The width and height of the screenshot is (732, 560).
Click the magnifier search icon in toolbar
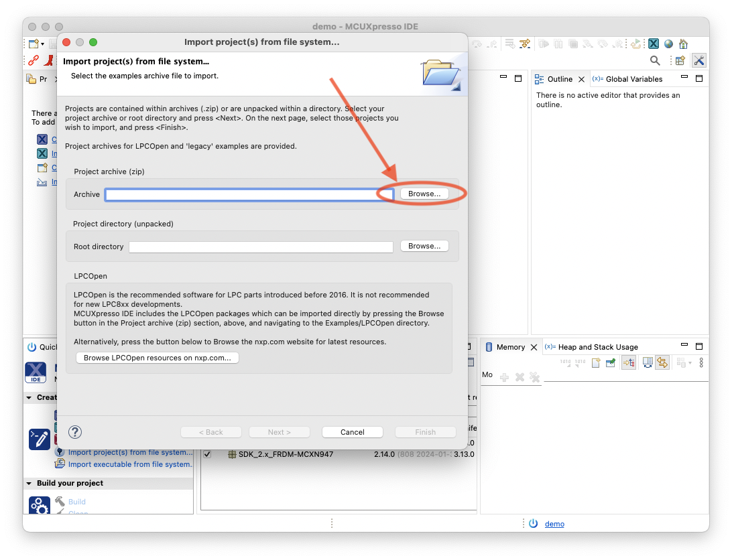[x=655, y=60]
